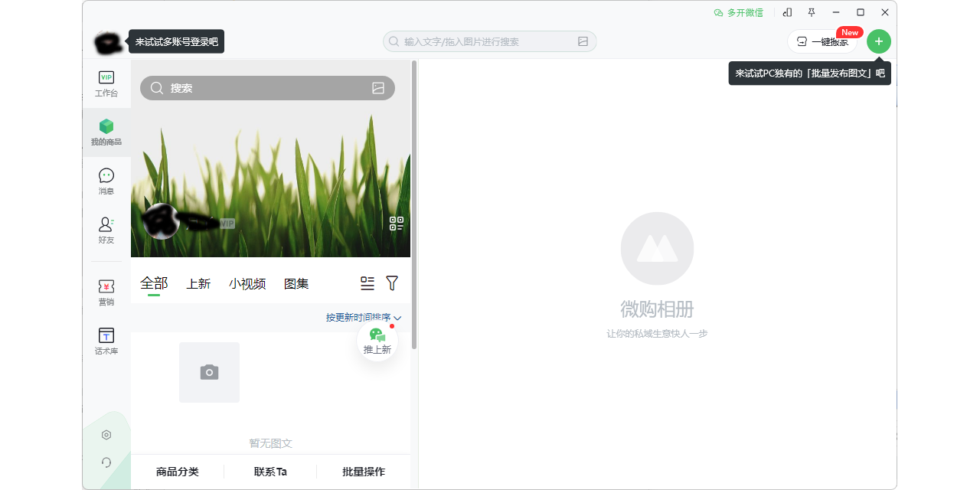Open the 好友 friends icon
980x490 pixels.
(x=106, y=230)
